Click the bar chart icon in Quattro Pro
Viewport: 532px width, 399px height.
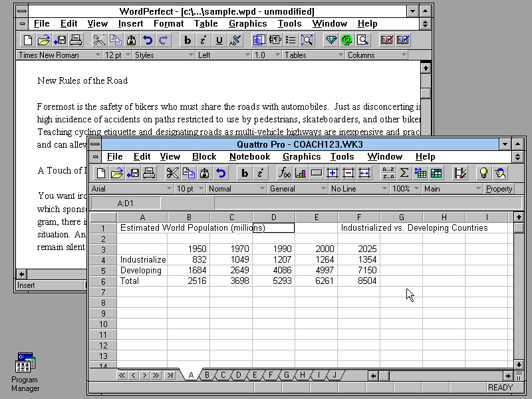click(301, 174)
